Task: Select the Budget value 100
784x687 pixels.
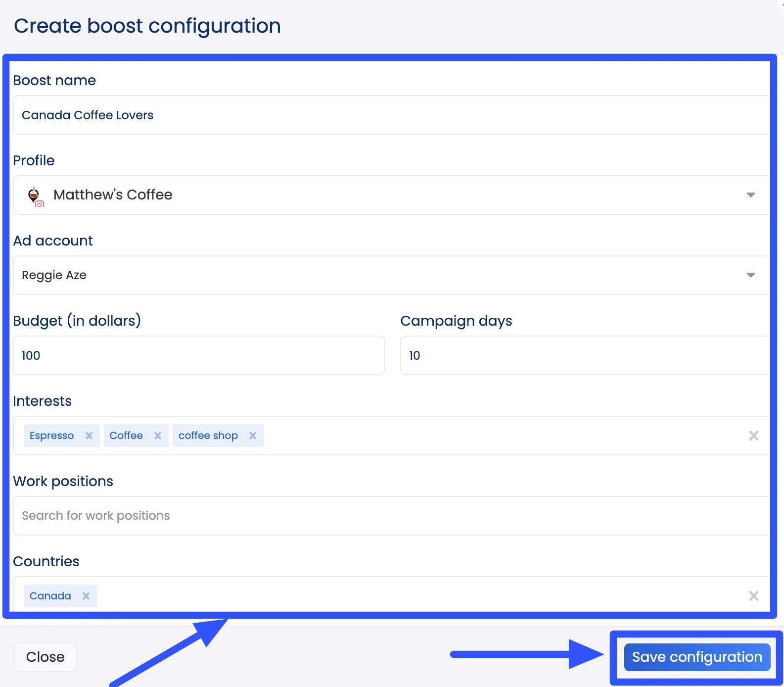Action: [30, 355]
